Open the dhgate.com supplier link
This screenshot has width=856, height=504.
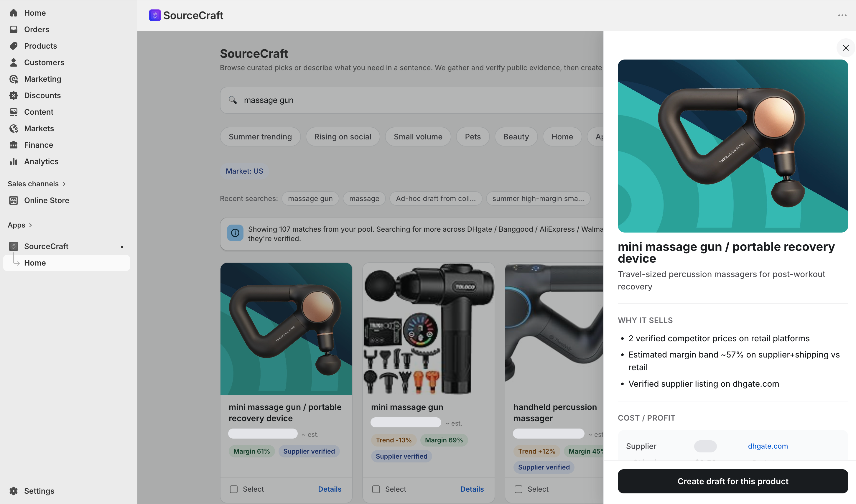[x=768, y=446]
